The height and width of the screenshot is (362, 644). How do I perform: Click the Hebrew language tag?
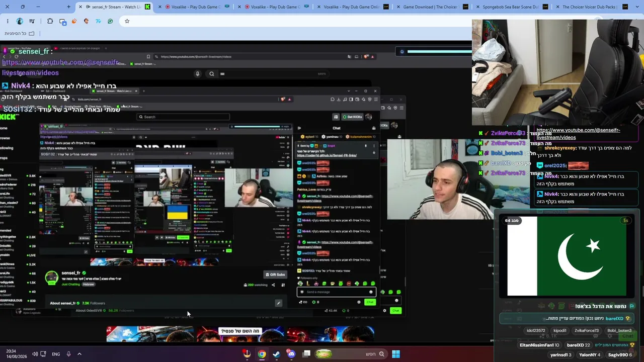point(88,284)
